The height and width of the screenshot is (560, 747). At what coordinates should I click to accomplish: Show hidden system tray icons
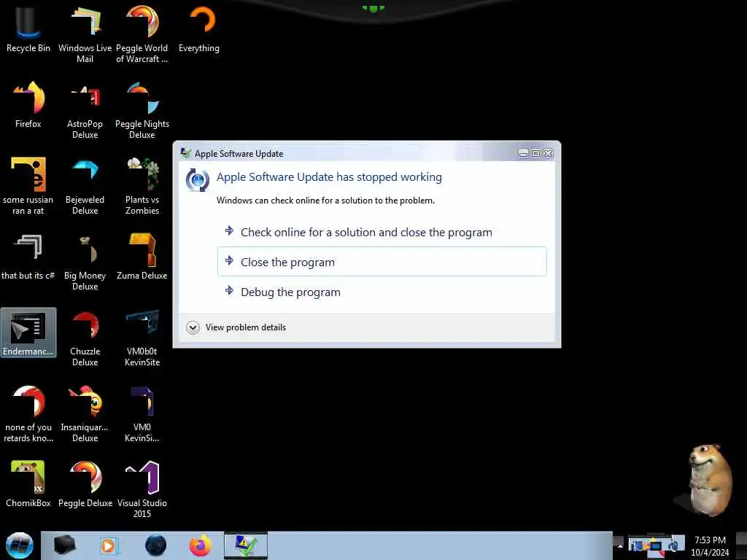click(x=620, y=545)
